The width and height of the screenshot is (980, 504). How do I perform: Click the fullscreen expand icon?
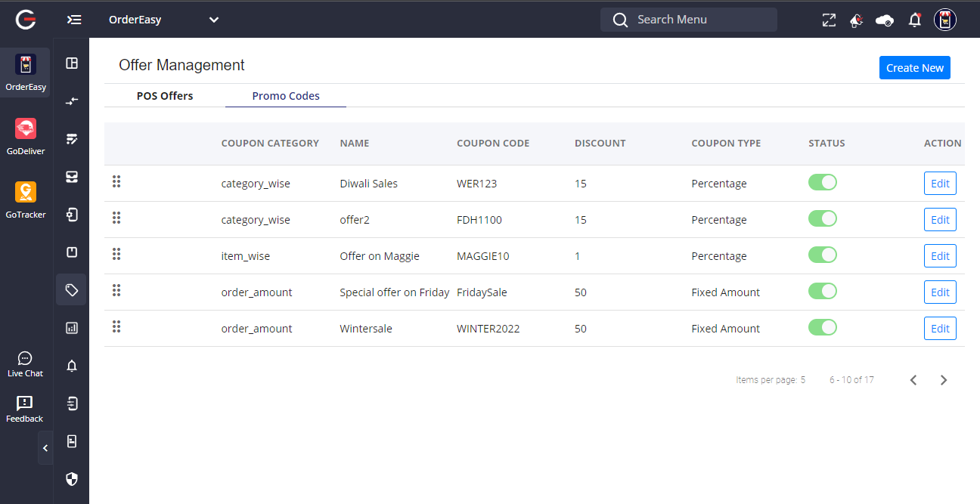point(829,20)
